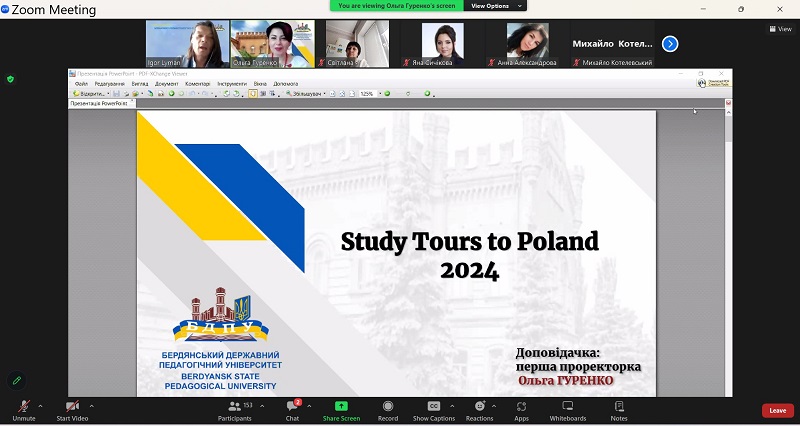Viewport: 800px width, 426px height.
Task: Open the Інструменти menu
Action: coord(231,83)
